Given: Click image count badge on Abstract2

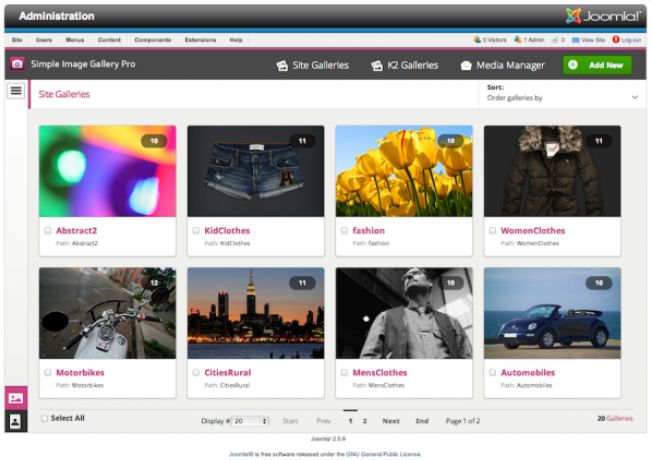Looking at the screenshot, I should (154, 141).
